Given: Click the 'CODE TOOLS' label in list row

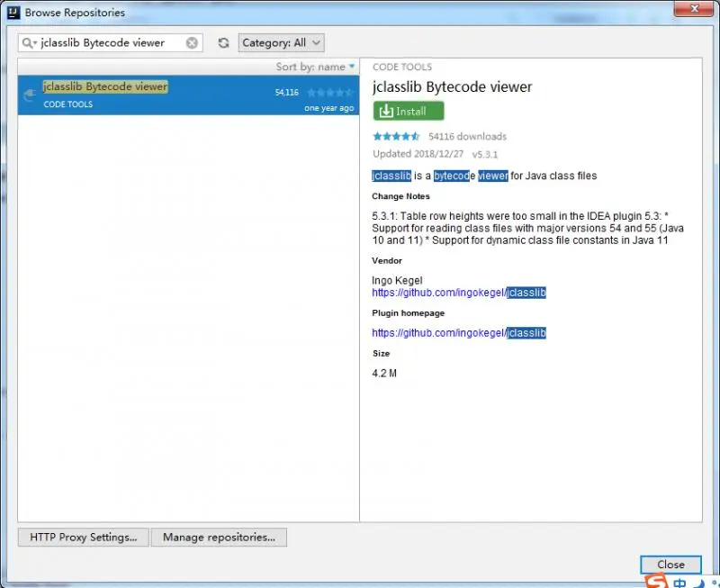Looking at the screenshot, I should (68, 104).
